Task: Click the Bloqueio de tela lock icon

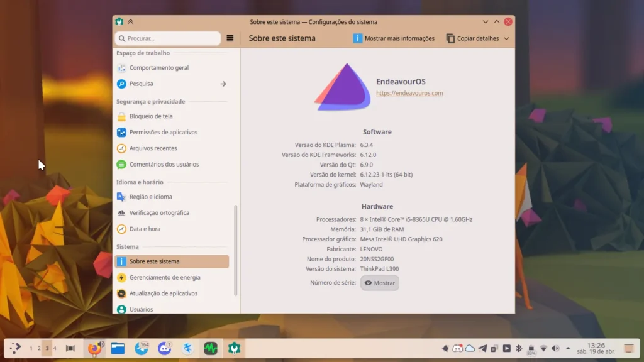Action: pyautogui.click(x=121, y=116)
